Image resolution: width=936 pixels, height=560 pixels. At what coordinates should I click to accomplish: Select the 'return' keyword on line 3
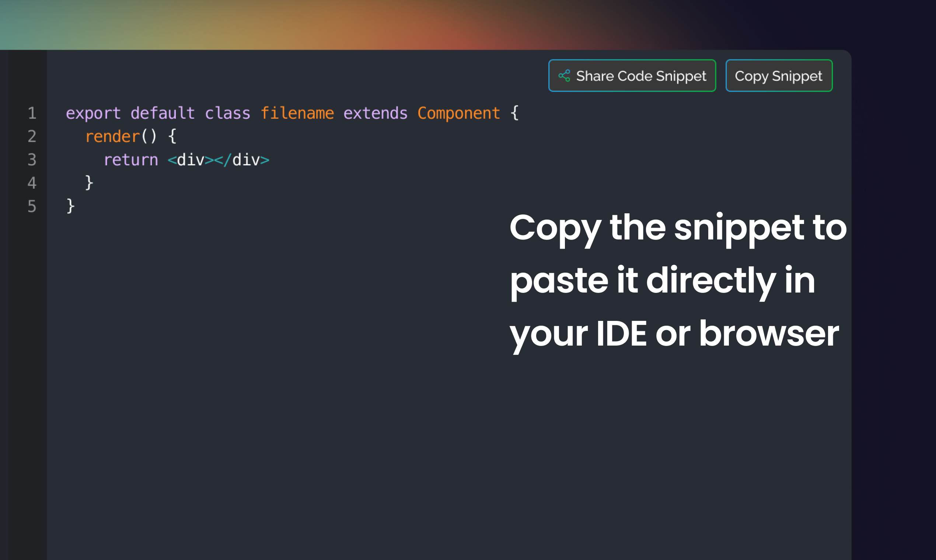131,160
